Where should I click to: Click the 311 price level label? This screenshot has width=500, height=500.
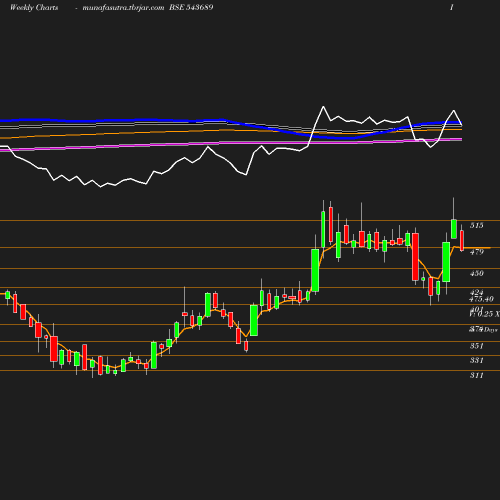point(477,375)
